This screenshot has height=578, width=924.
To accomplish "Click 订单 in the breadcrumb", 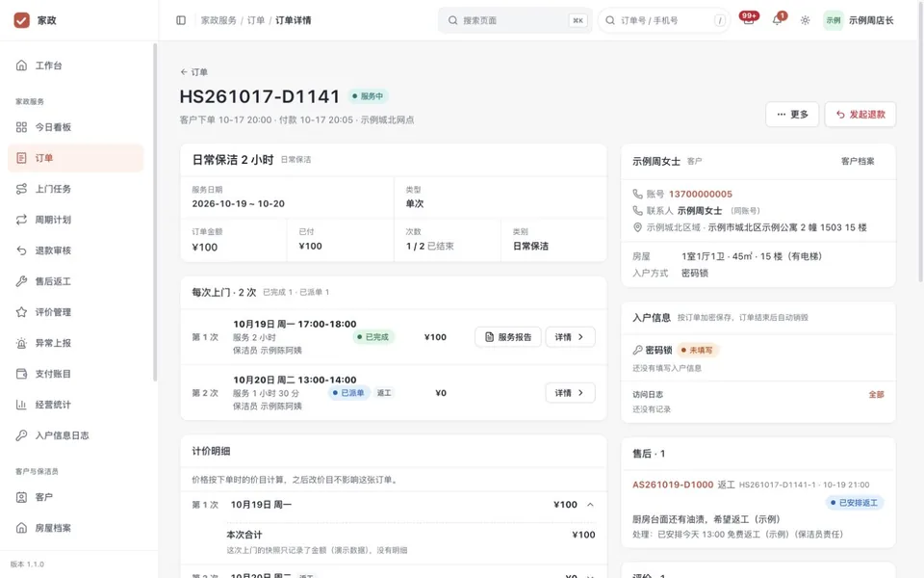I will 256,20.
